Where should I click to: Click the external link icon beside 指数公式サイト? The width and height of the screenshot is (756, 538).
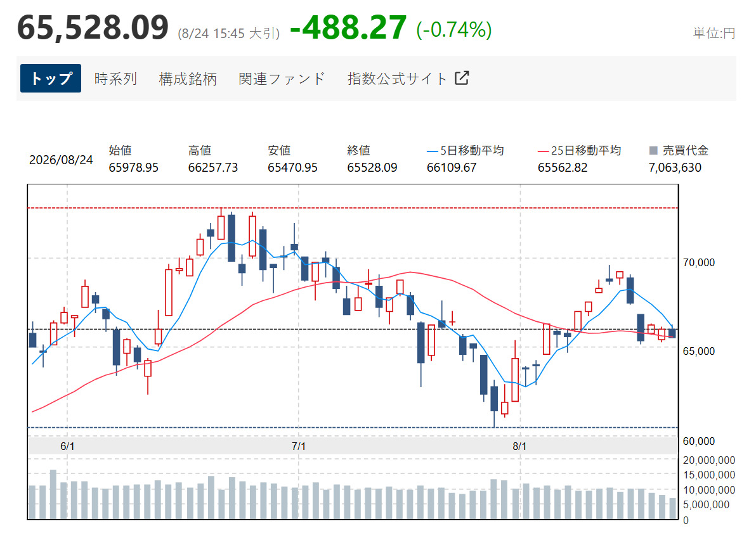point(462,78)
